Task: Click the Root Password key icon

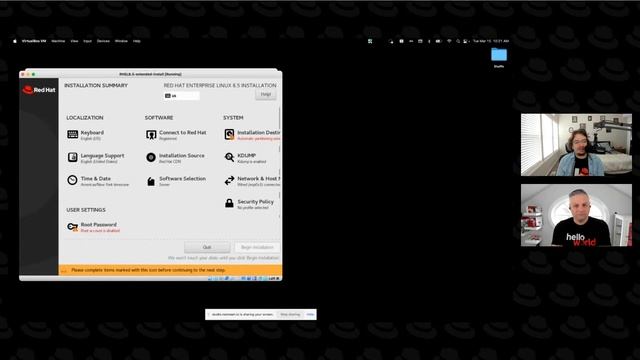Action: coord(73,227)
